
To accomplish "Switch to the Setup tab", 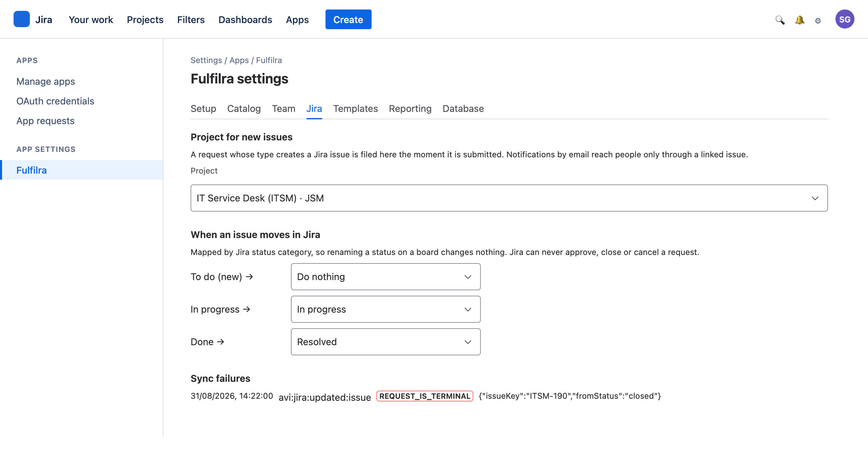I will coord(203,109).
